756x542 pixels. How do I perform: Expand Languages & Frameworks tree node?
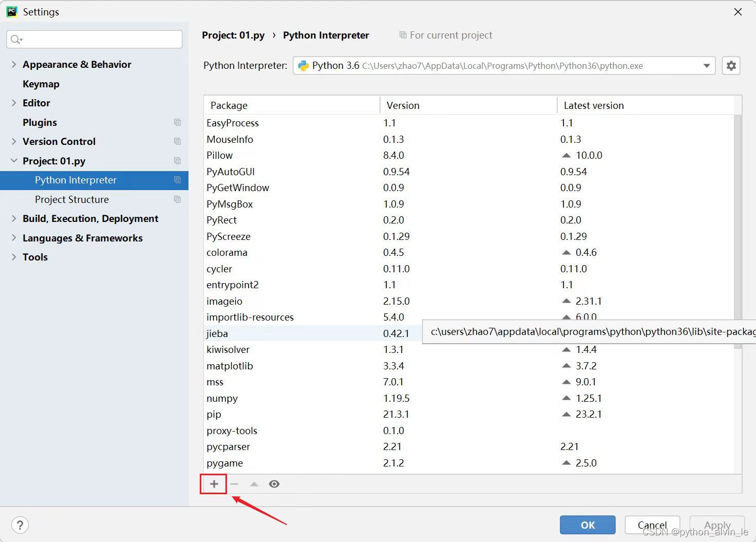(x=14, y=238)
